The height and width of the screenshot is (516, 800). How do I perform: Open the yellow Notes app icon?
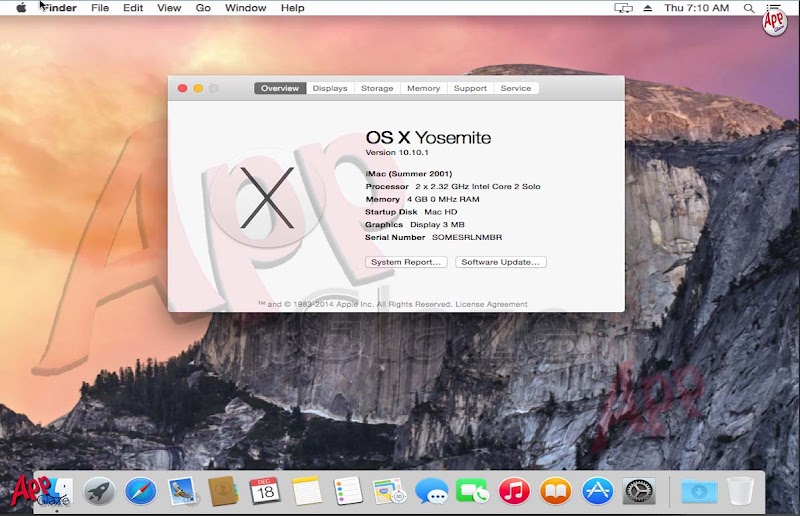(x=307, y=492)
